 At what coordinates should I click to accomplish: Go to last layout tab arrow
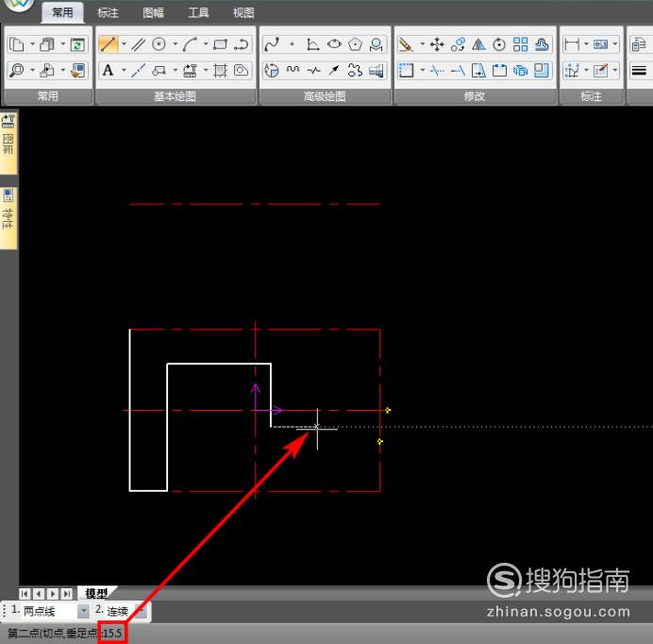click(67, 593)
